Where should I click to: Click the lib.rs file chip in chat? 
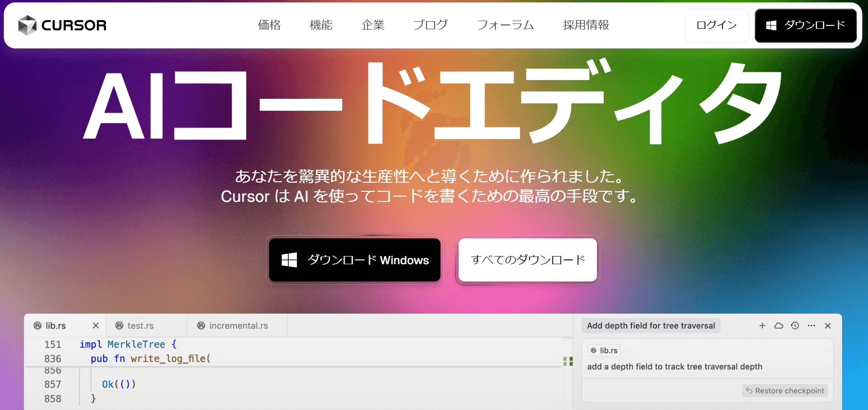[604, 351]
